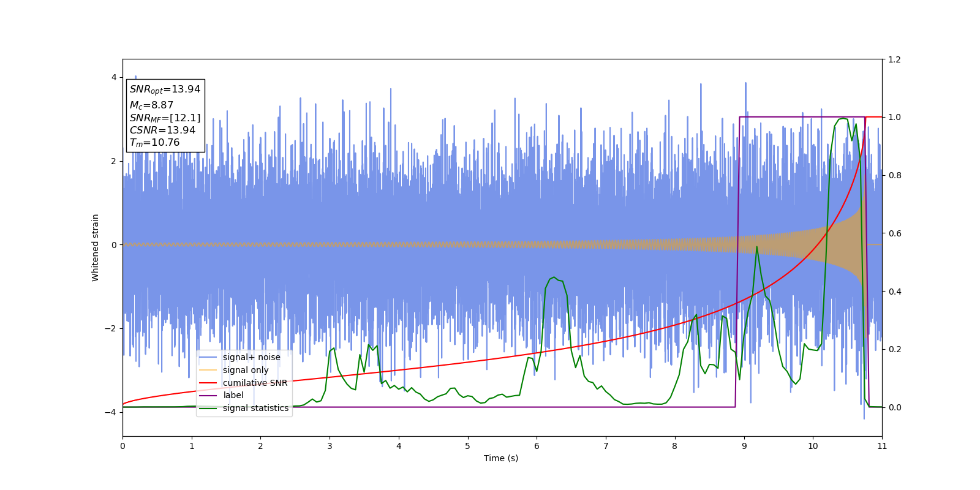Click the blue line swatch for signal+ noise

click(208, 358)
